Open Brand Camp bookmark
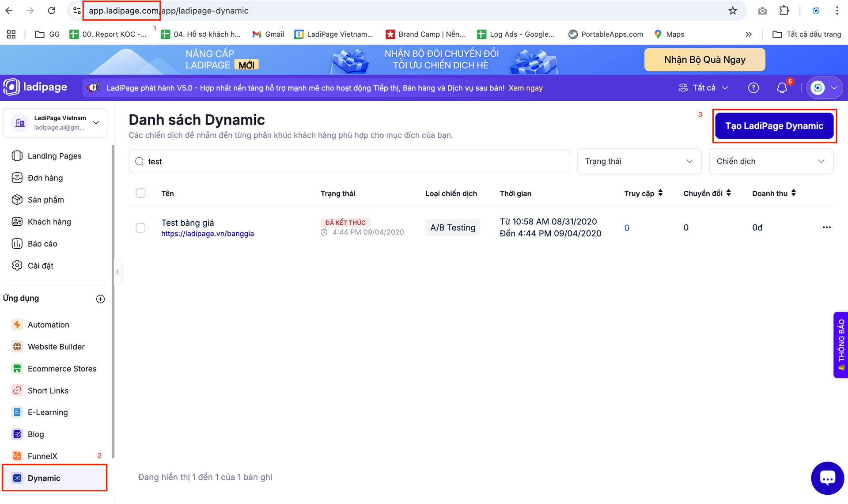Viewport: 848px width, 504px height. pyautogui.click(x=425, y=34)
